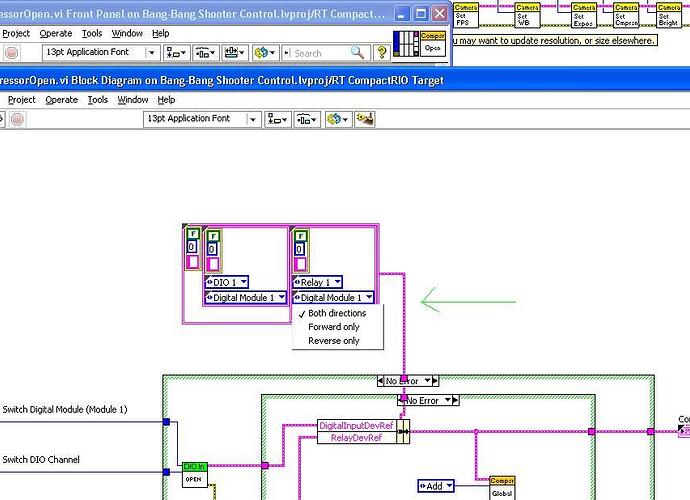690x500 pixels.
Task: Click the search magnifier icon
Action: click(x=357, y=53)
